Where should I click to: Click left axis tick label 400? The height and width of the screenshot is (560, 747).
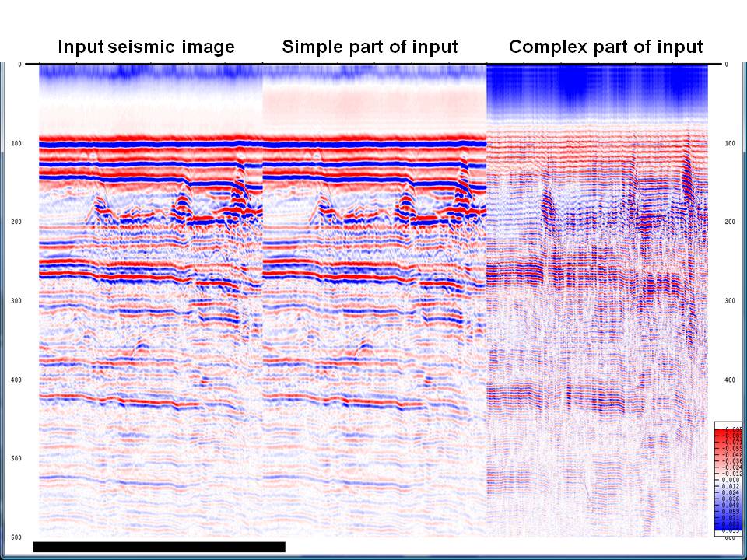(x=16, y=380)
